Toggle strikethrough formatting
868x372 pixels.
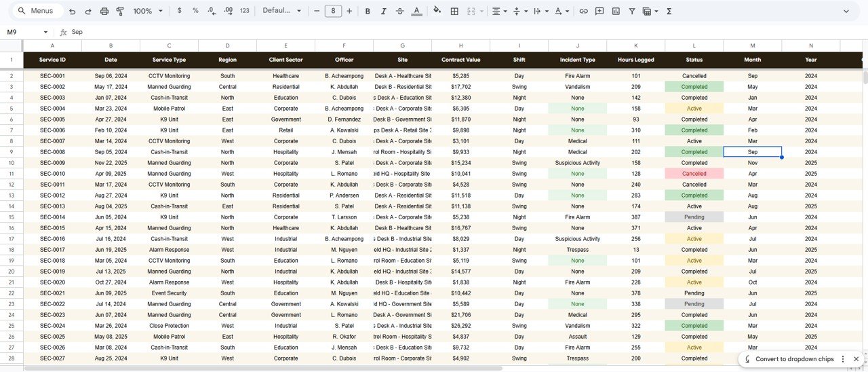(400, 11)
